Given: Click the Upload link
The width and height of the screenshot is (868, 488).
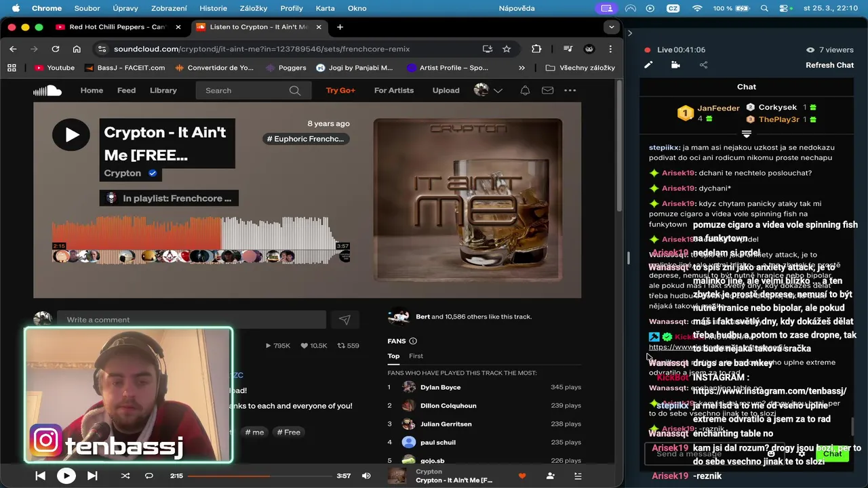Looking at the screenshot, I should tap(446, 90).
